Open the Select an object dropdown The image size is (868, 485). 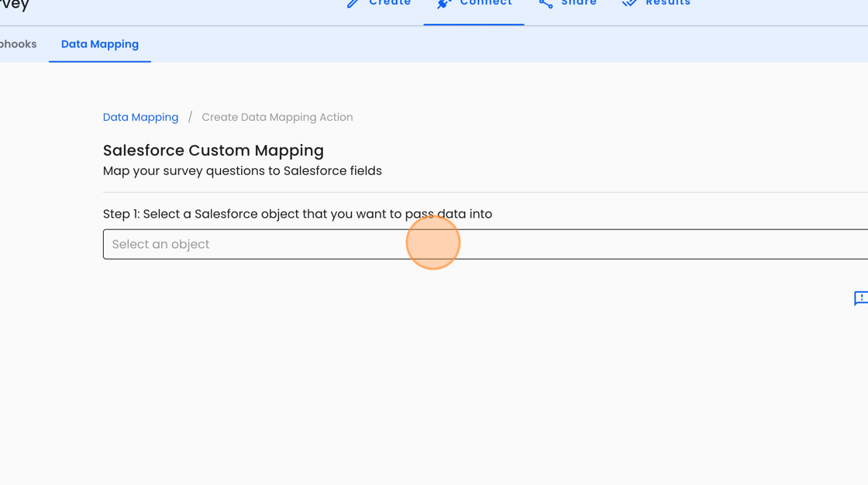click(485, 244)
